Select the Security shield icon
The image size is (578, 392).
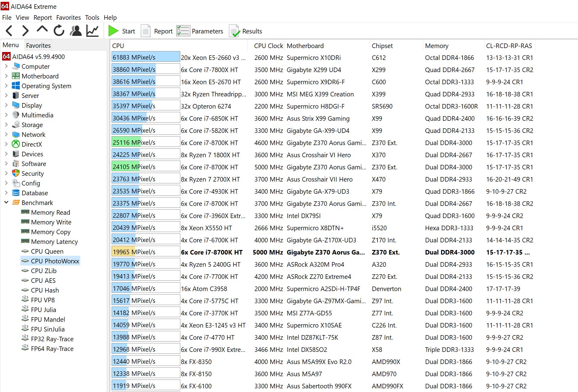pyautogui.click(x=16, y=173)
